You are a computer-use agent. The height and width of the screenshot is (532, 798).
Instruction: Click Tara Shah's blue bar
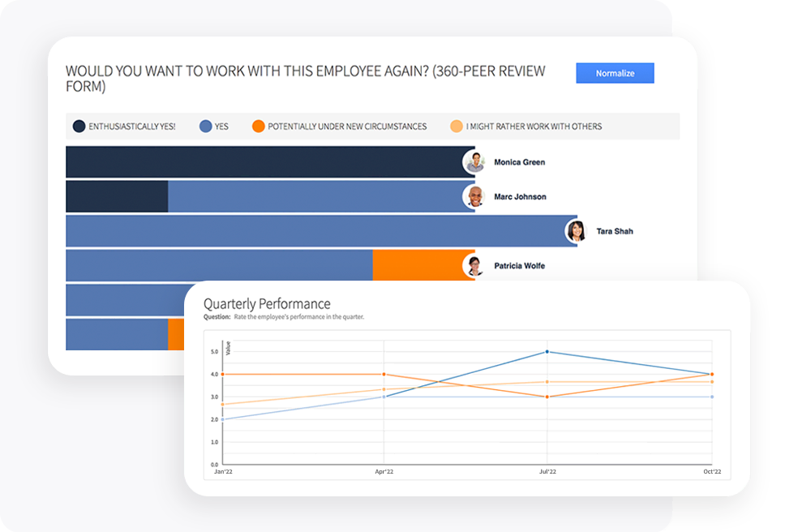(x=315, y=231)
